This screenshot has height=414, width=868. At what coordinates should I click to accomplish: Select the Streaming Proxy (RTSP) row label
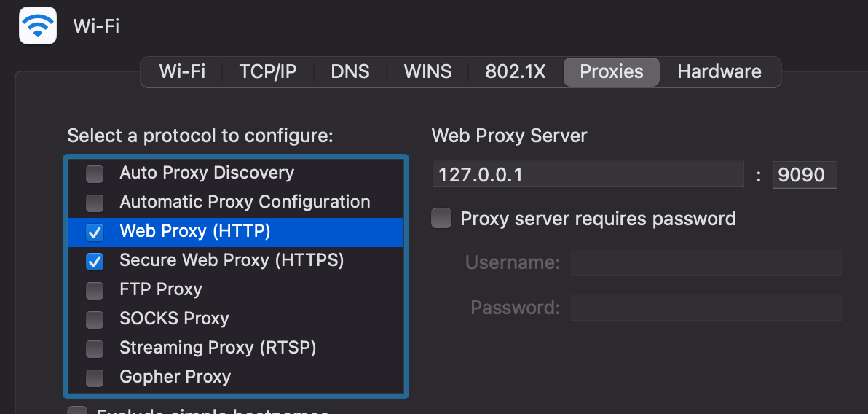218,348
